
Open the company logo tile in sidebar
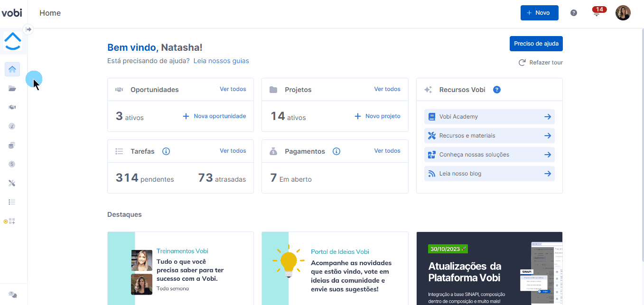(x=13, y=42)
